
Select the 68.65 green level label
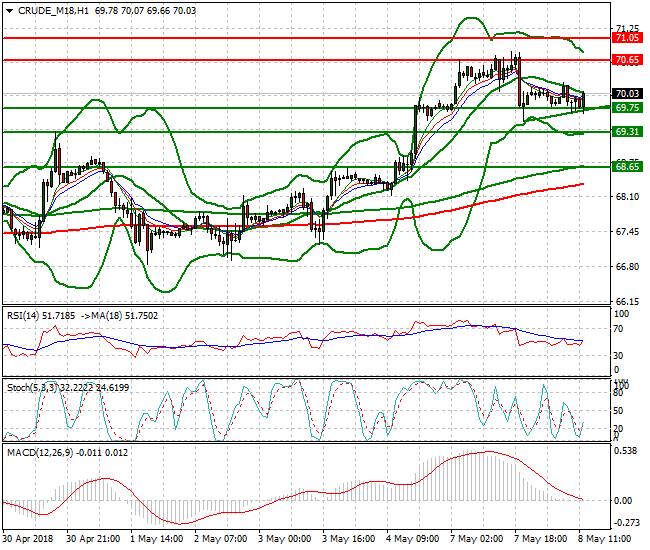[x=627, y=167]
